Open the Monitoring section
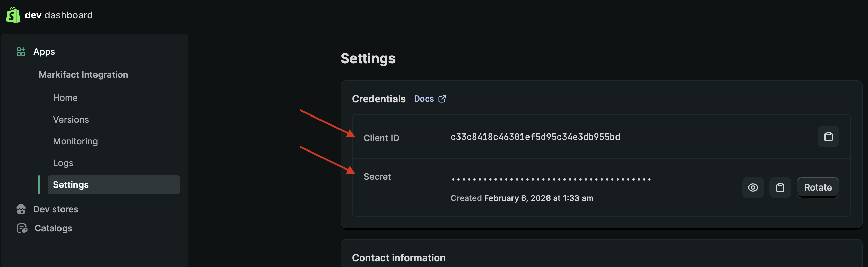Screen dimensions: 868x267 coord(75,141)
